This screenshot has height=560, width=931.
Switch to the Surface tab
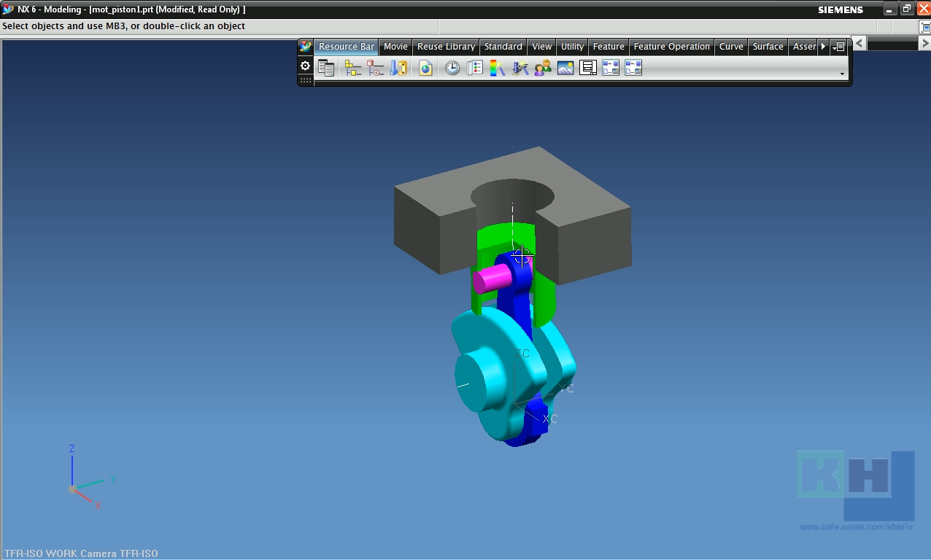(768, 47)
